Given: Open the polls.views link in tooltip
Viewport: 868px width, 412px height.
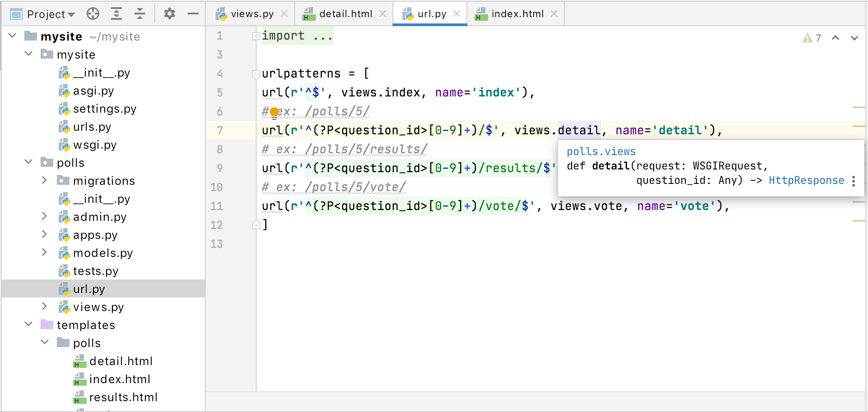Looking at the screenshot, I should coord(601,151).
